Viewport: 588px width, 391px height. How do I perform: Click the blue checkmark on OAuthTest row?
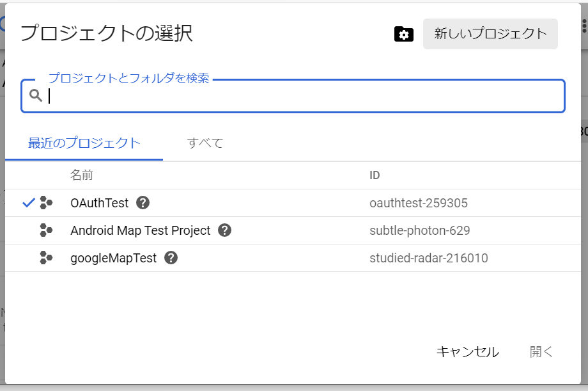[x=29, y=203]
